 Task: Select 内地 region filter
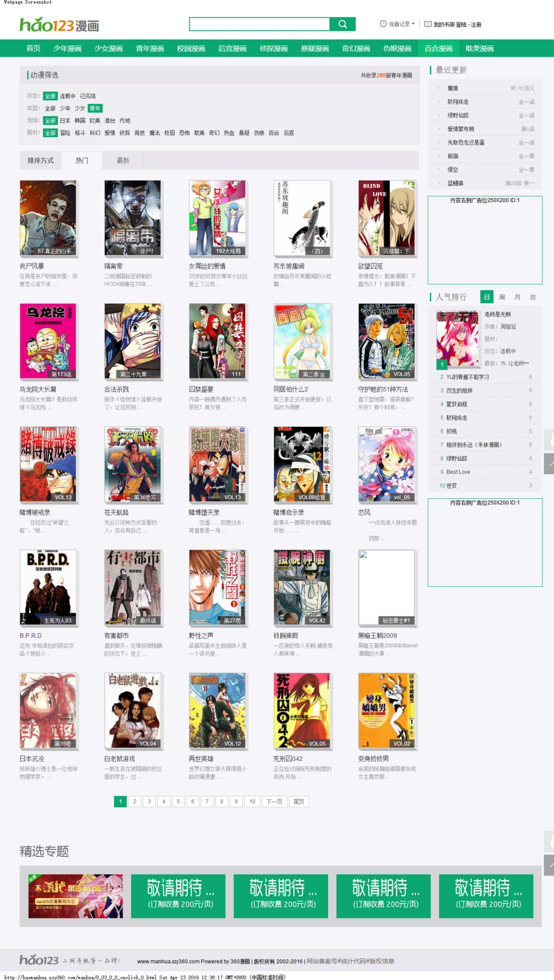[124, 121]
